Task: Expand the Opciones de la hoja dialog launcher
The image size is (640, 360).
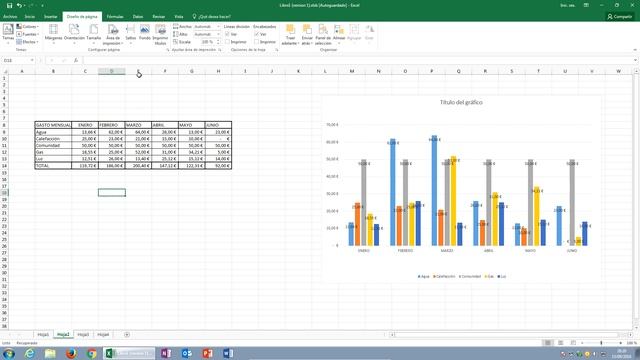Action: click(277, 50)
